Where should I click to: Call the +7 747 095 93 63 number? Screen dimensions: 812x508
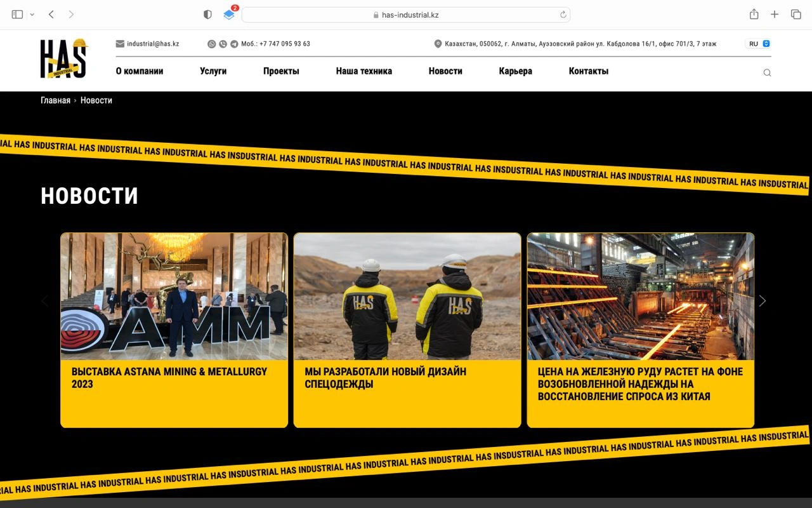click(x=285, y=44)
